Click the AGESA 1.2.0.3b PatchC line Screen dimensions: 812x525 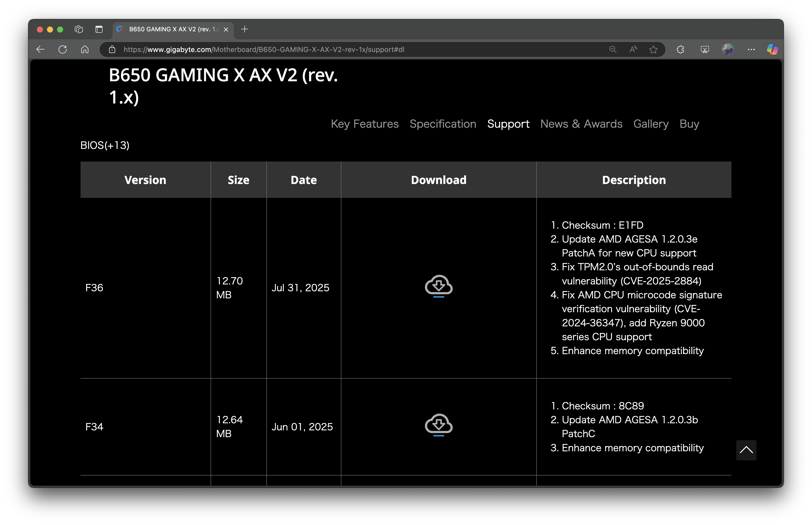point(629,427)
